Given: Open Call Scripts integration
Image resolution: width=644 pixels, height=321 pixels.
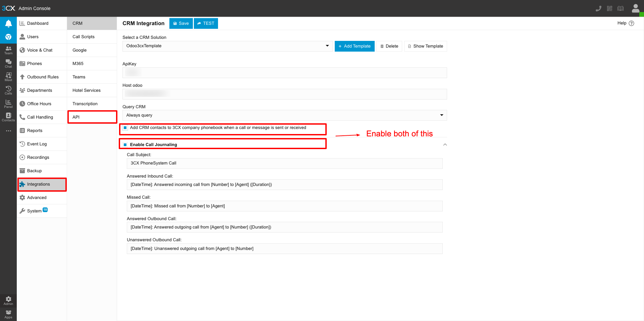Looking at the screenshot, I should tap(92, 37).
